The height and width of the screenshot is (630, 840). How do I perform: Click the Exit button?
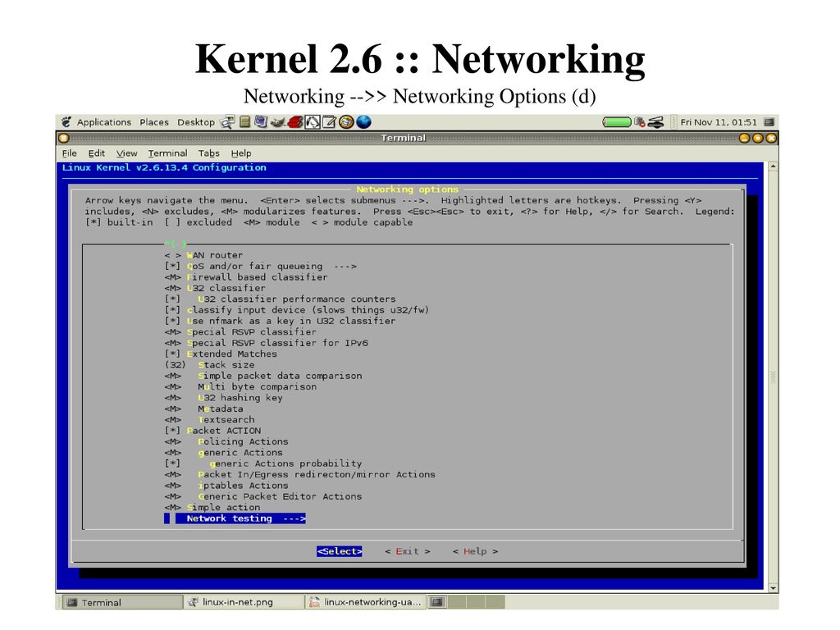408,551
